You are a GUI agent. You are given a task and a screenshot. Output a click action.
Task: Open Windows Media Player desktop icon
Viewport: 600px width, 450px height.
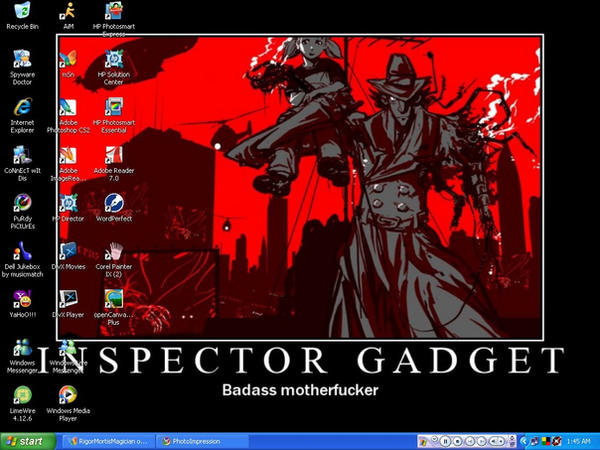click(x=68, y=404)
